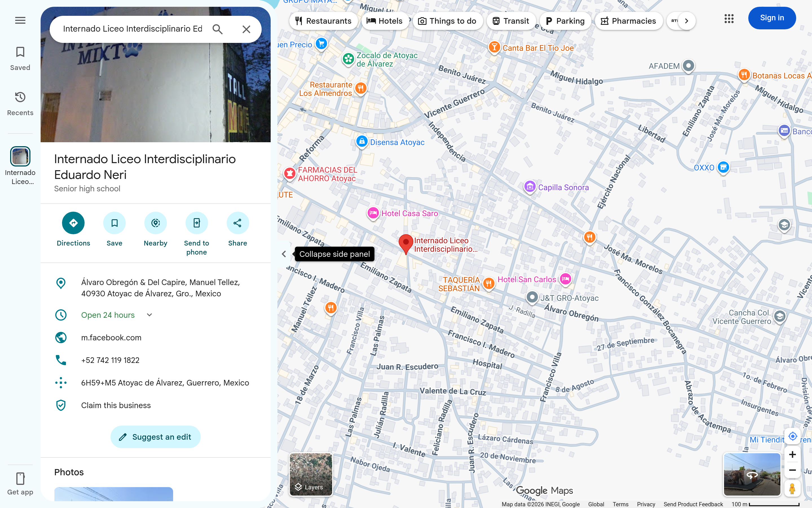Clear the search with X icon
Image resolution: width=812 pixels, height=508 pixels.
246,29
